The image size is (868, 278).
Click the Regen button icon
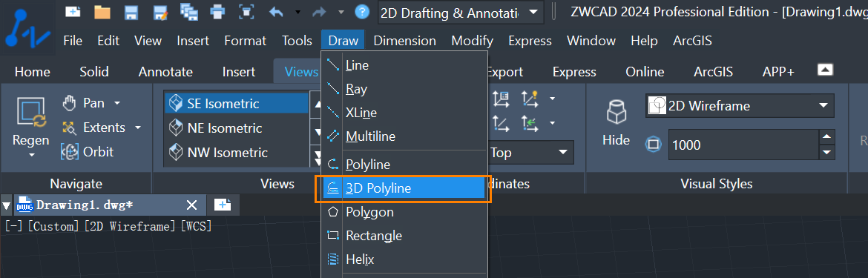click(31, 113)
